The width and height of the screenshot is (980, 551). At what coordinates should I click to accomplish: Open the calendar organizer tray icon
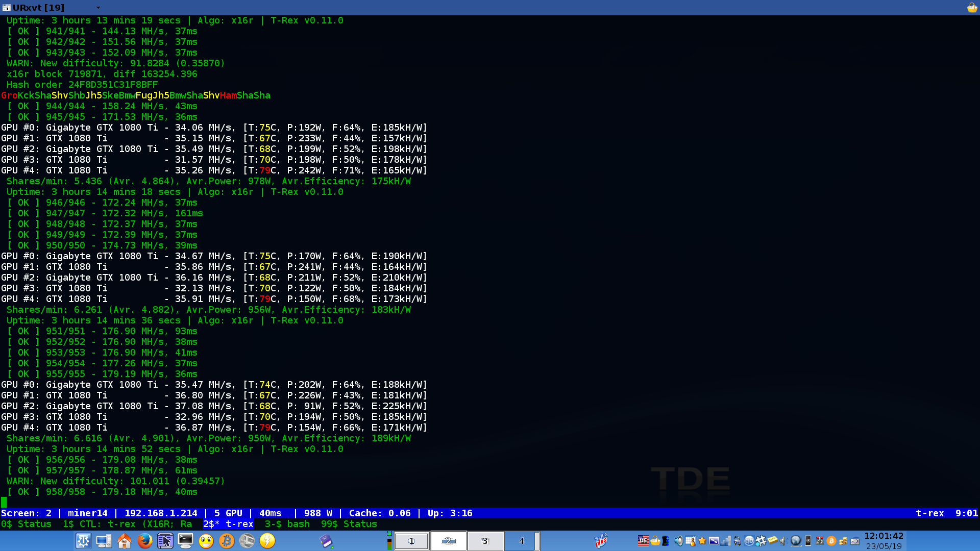pyautogui.click(x=690, y=541)
